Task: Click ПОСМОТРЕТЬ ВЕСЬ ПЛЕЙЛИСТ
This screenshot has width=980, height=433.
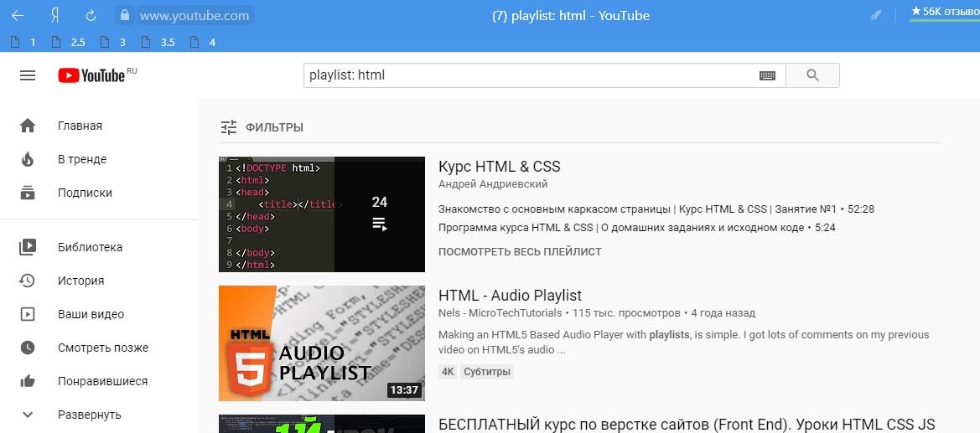Action: point(520,252)
